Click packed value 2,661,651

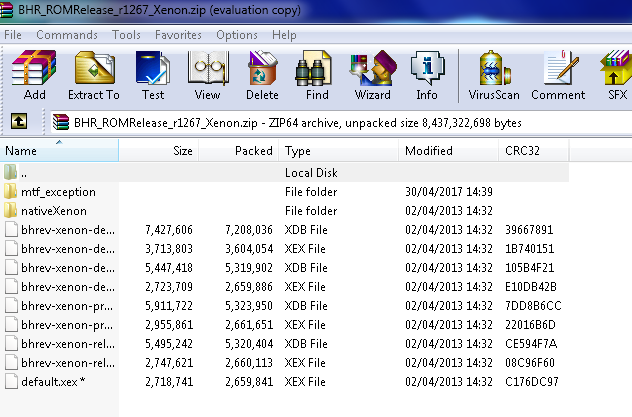click(x=249, y=325)
